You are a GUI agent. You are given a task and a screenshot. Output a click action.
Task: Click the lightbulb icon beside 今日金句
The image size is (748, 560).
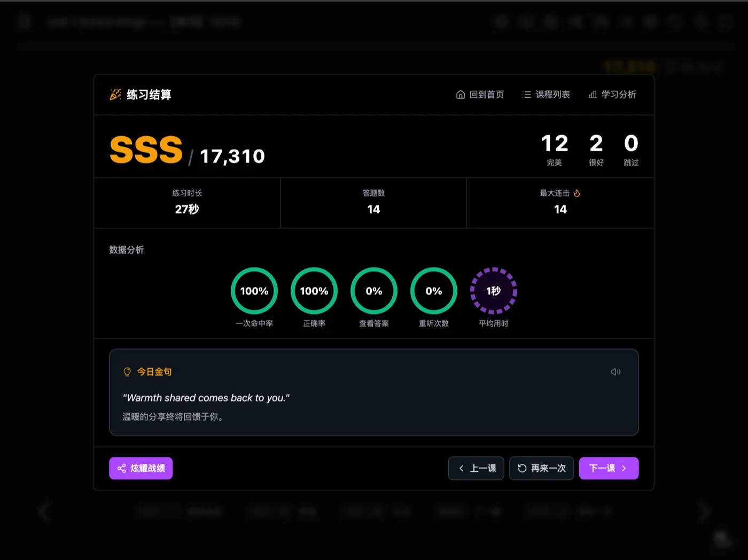click(x=127, y=372)
